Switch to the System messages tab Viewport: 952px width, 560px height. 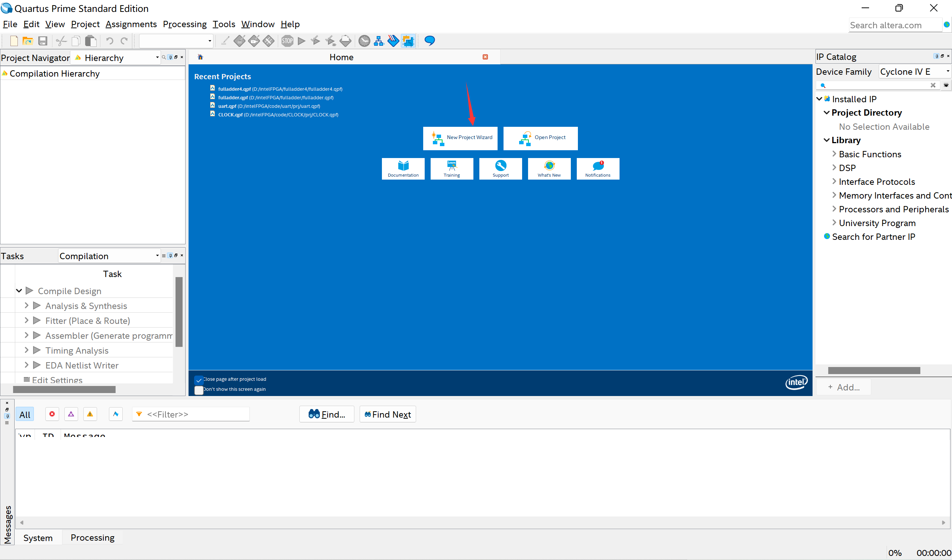(x=38, y=538)
